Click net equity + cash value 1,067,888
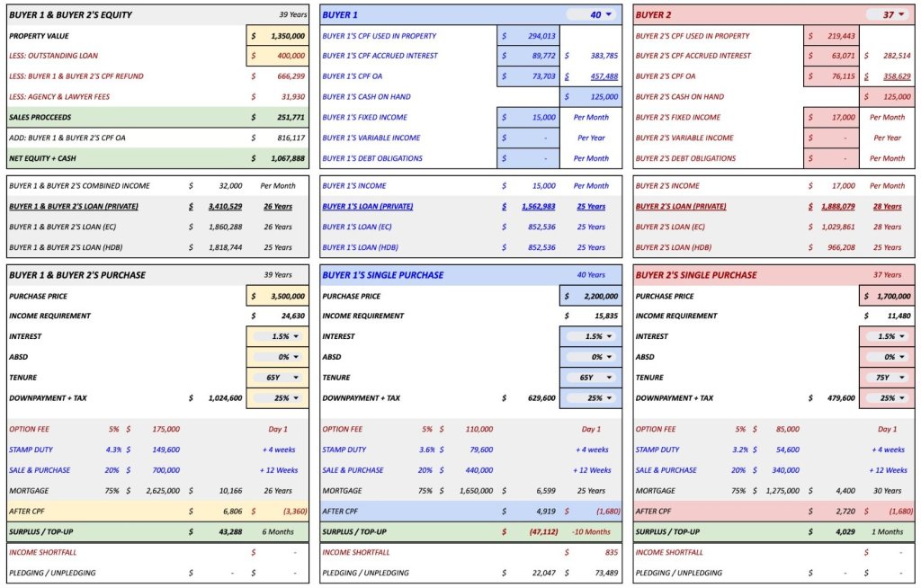 [x=288, y=158]
